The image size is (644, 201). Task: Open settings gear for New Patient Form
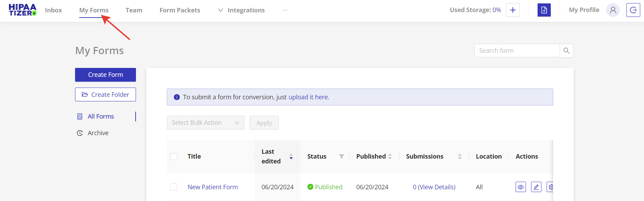pyautogui.click(x=550, y=187)
